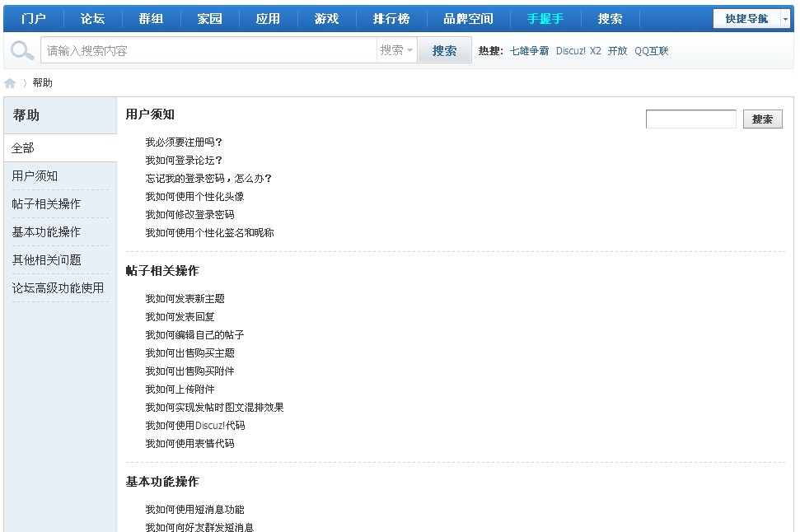
Task: Open FAQ 我如何上传附件
Action: tap(180, 390)
